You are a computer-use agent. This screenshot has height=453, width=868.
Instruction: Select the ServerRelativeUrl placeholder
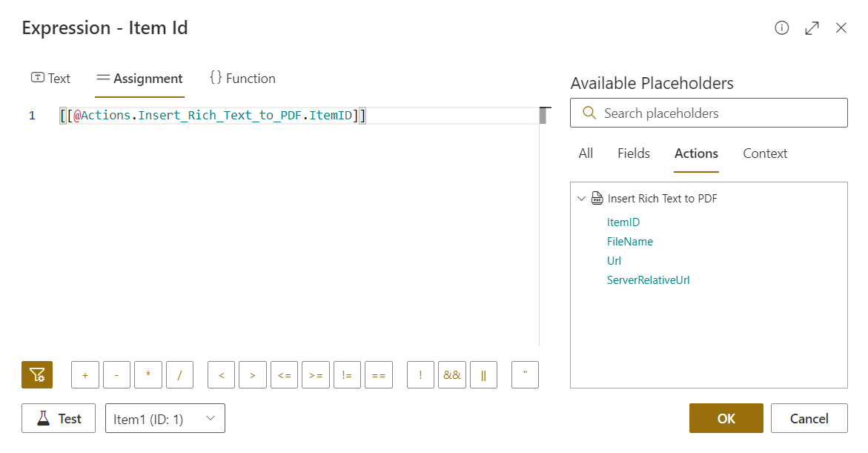[648, 280]
